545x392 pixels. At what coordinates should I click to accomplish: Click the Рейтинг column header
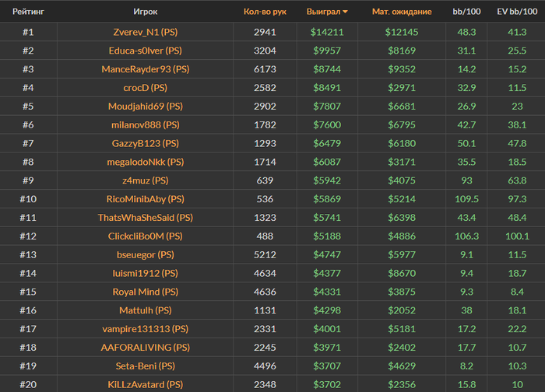(x=29, y=12)
